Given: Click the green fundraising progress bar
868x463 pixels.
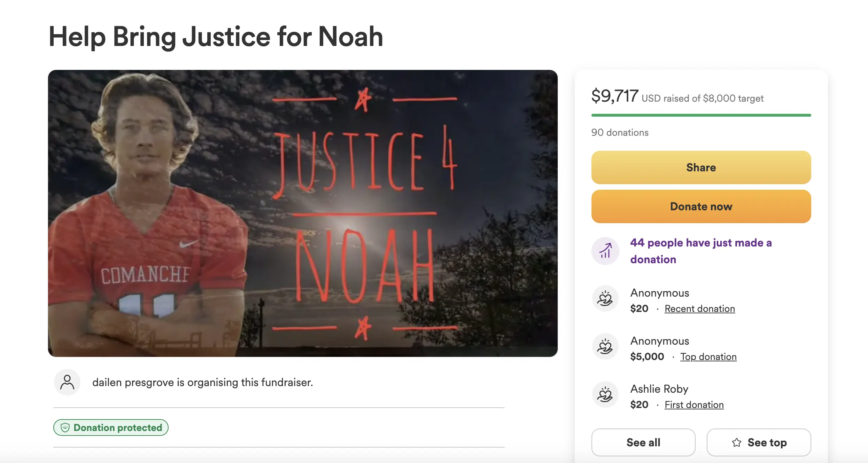Looking at the screenshot, I should [701, 115].
